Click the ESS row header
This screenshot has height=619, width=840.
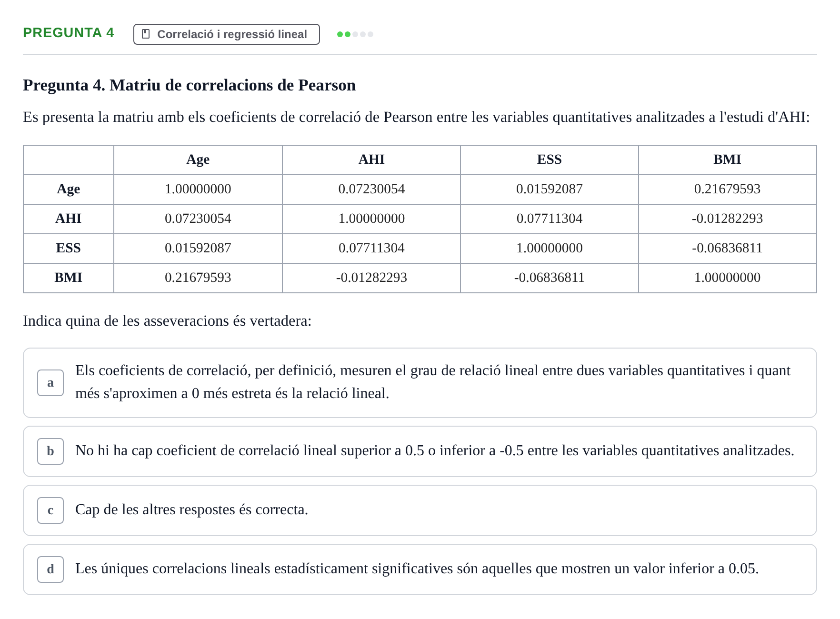pos(69,249)
